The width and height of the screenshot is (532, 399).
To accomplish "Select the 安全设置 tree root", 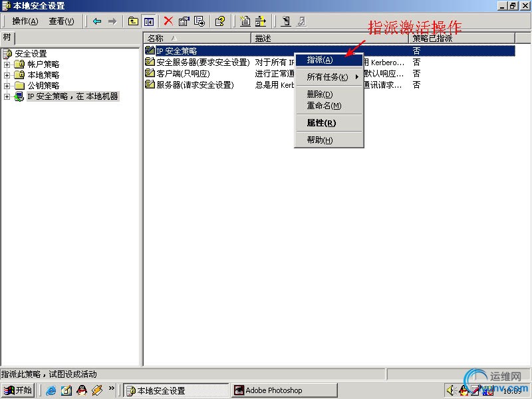I will pos(31,54).
